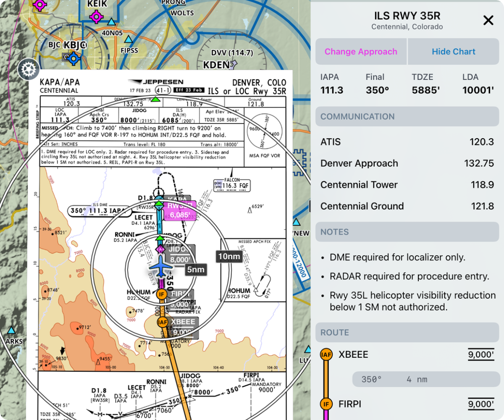Tap the IAF XBEEE marker on map
504x420 pixels.
point(162,322)
